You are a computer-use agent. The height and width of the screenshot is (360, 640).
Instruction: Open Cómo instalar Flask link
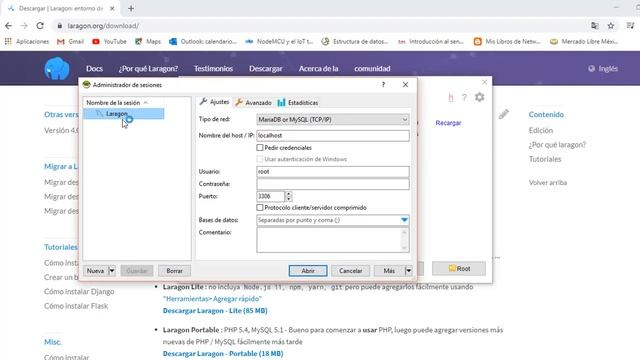(x=76, y=306)
